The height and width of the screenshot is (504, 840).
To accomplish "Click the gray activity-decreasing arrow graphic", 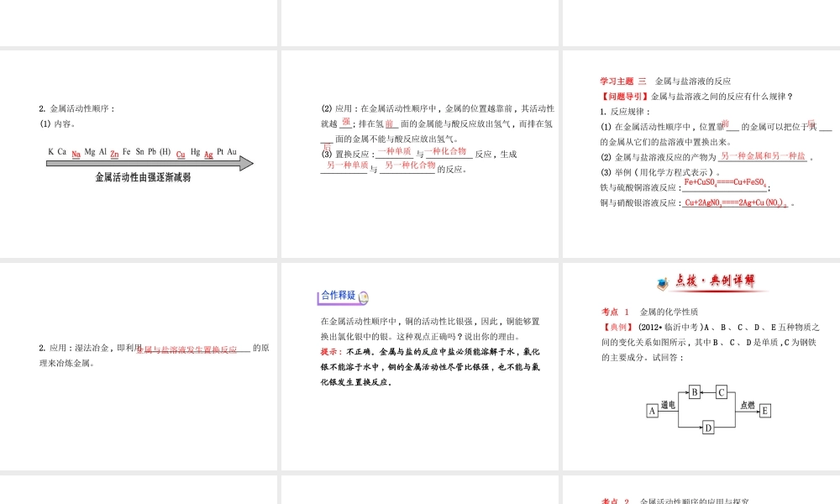I will [150, 163].
